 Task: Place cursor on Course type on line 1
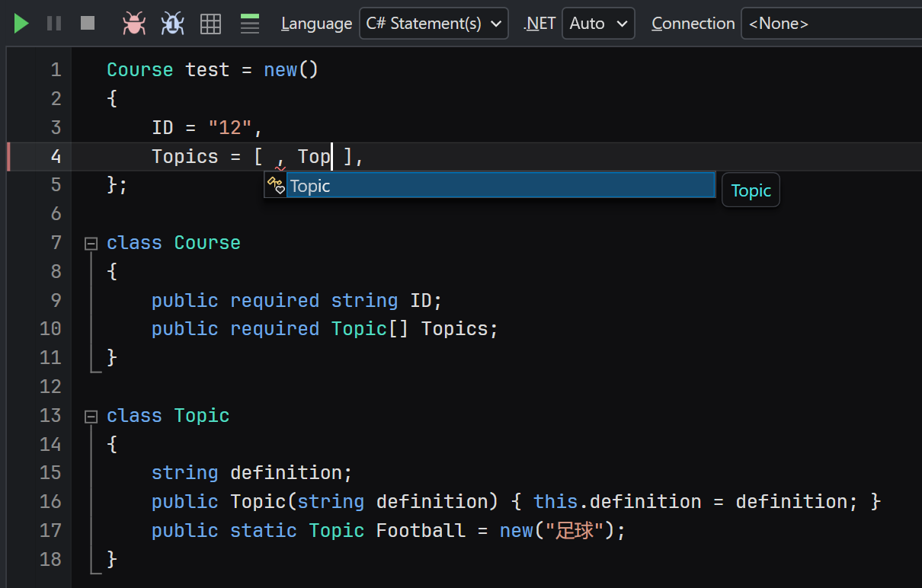(140, 70)
